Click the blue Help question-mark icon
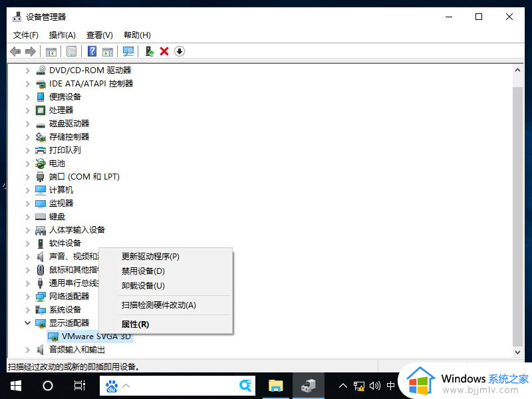Viewport: 532px width, 399px height. (92, 52)
